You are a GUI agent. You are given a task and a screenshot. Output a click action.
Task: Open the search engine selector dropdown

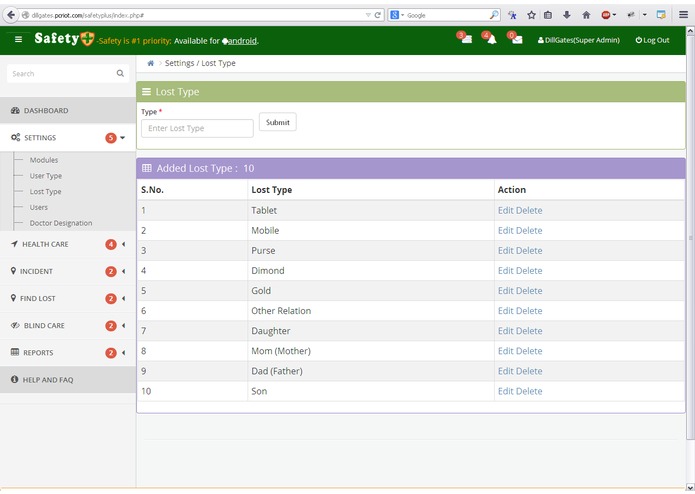click(397, 15)
